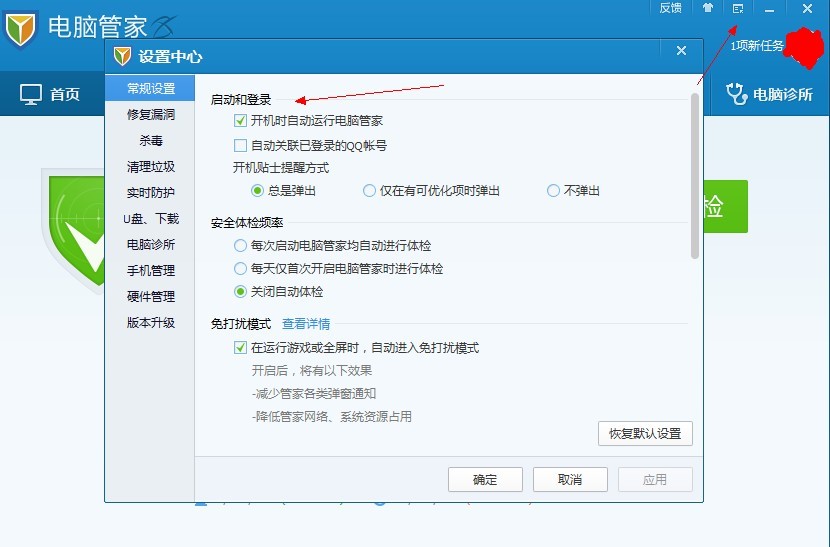Screen dimensions: 830x547
Task: Click the 开机贴士提醒方式 label
Action: [x=281, y=168]
